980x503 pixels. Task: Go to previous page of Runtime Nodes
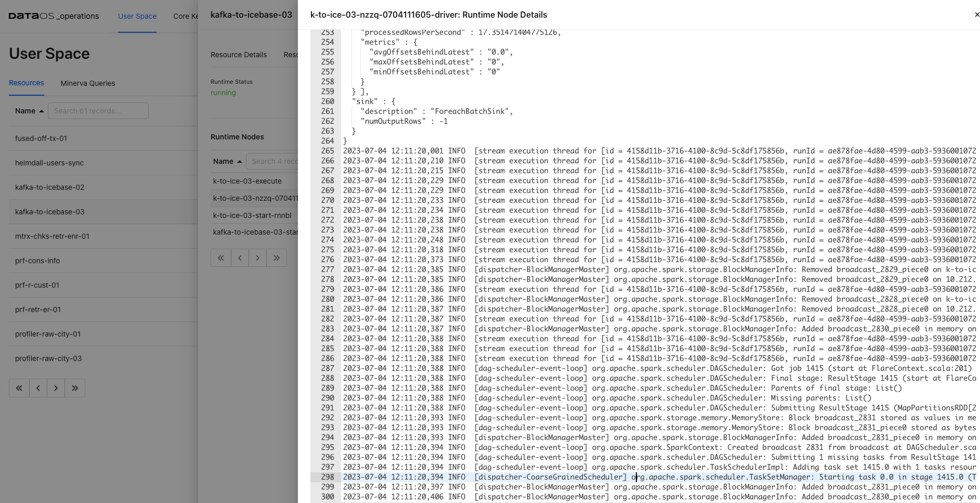[240, 258]
